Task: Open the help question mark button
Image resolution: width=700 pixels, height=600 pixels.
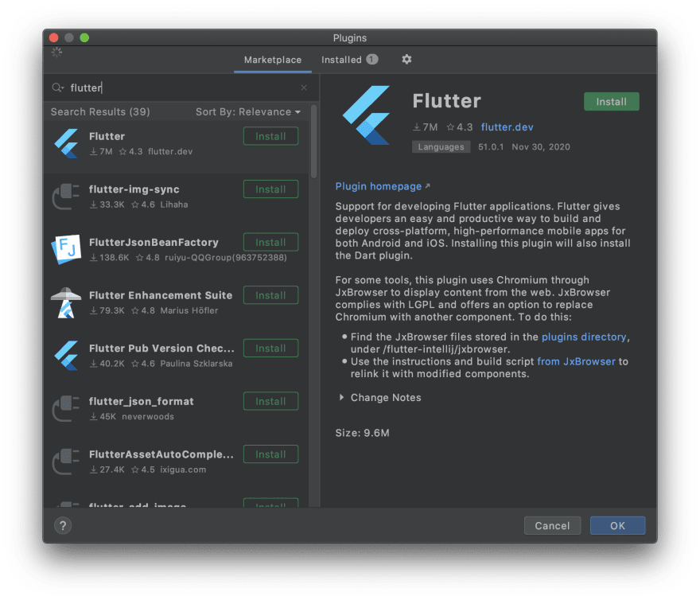Action: coord(63,526)
